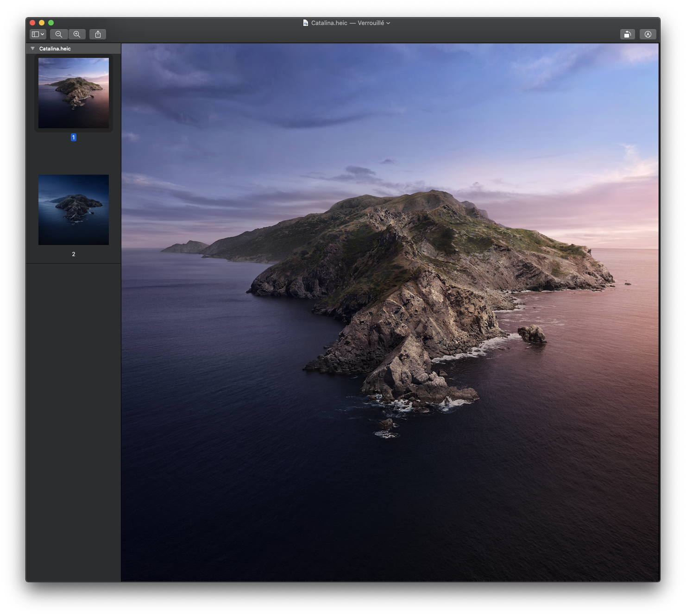This screenshot has height=616, width=686.
Task: Click the main Catalina island image
Action: [x=390, y=313]
